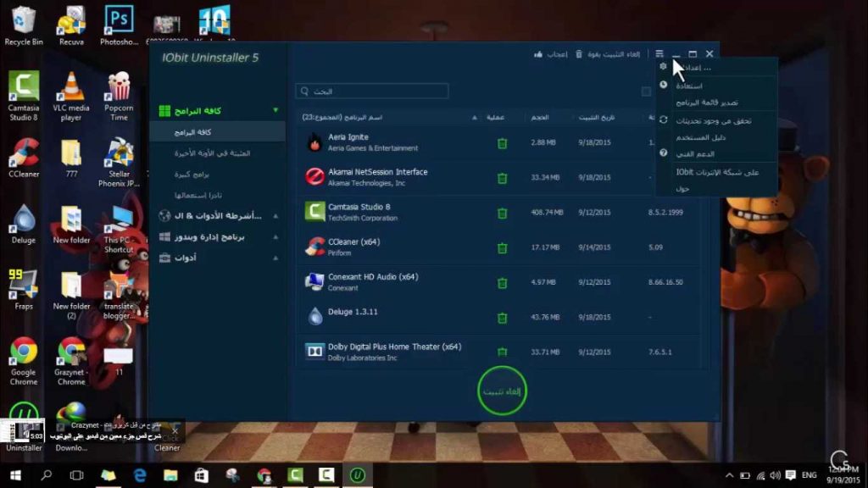This screenshot has width=868, height=488.
Task: Click the volume icon in system tray
Action: pyautogui.click(x=776, y=475)
